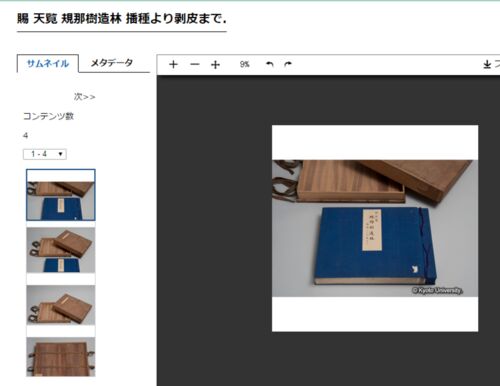Select third thumbnail showing wooden box with lid
Viewport: 500px width, 386px height.
coord(61,305)
